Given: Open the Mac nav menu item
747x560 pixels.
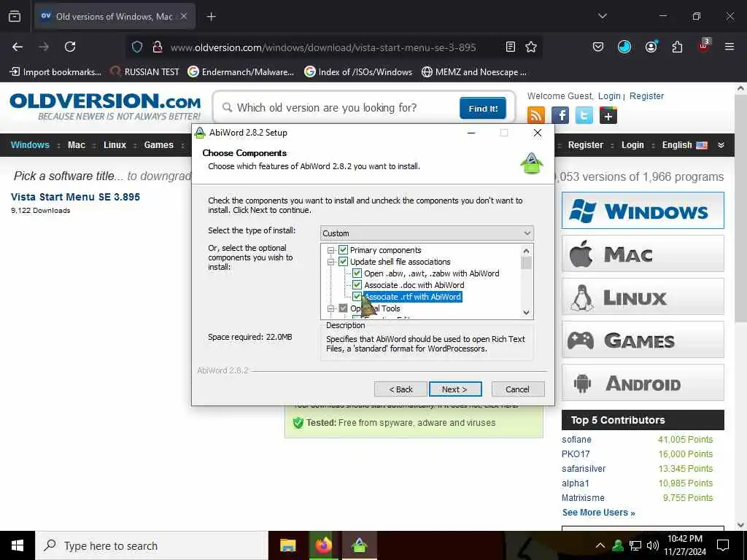Looking at the screenshot, I should tap(76, 145).
